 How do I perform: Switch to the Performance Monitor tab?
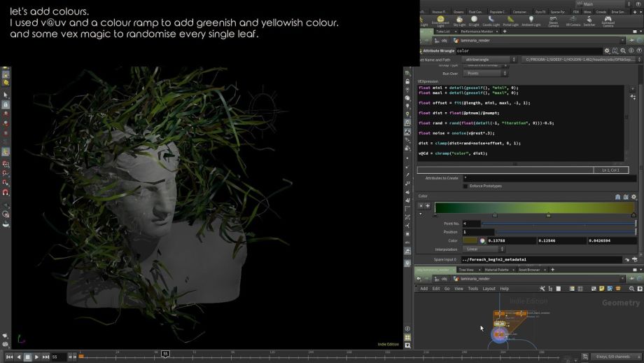click(x=476, y=32)
